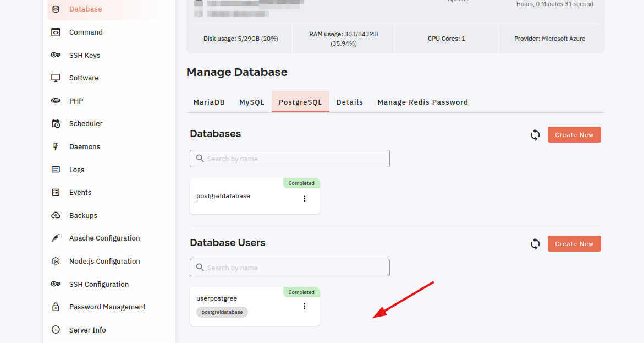Switch to the MySQL tab

coord(252,102)
